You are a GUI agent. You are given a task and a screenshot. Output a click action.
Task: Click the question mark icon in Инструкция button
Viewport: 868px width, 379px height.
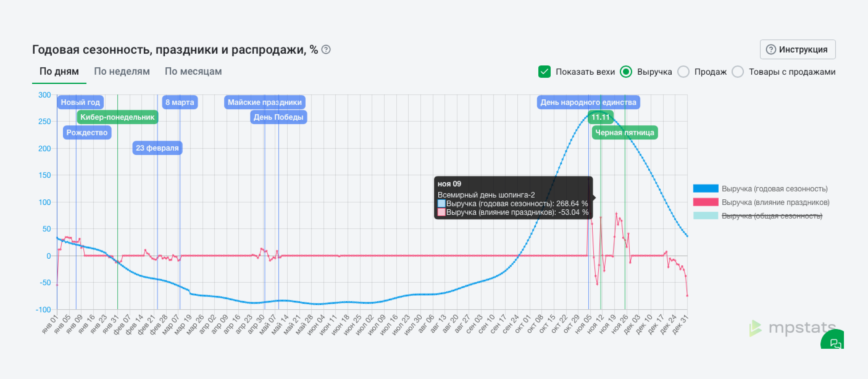(771, 49)
